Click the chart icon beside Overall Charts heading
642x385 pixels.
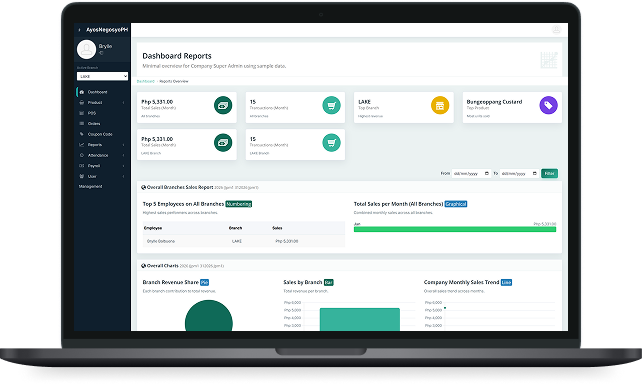143,266
